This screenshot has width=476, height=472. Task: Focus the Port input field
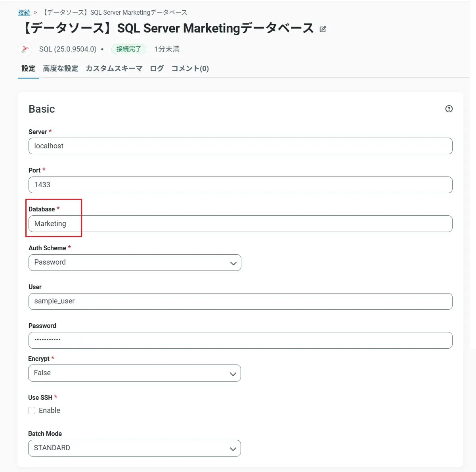240,185
